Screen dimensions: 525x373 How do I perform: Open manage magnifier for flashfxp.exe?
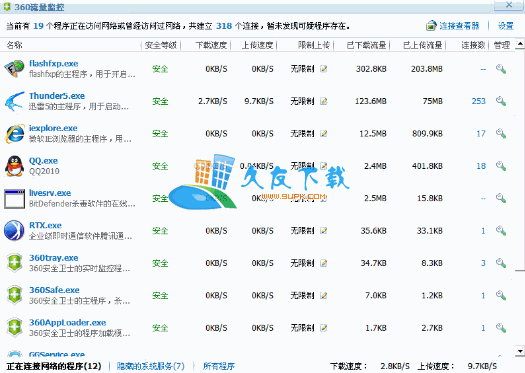[x=501, y=69]
